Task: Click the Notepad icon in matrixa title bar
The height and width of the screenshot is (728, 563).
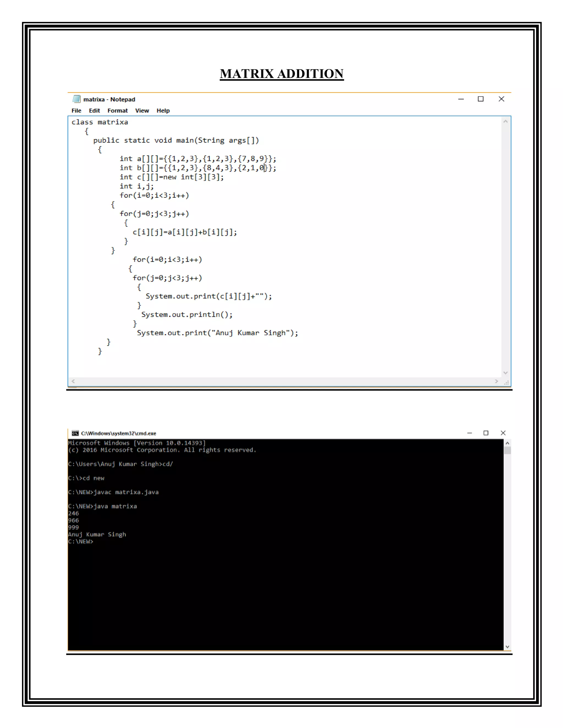Action: (x=76, y=99)
